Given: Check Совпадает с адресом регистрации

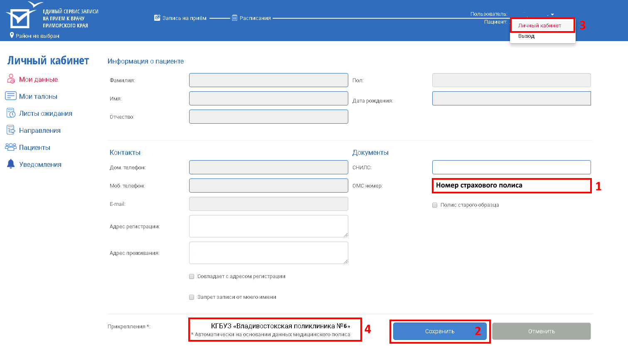Looking at the screenshot, I should tap(192, 276).
